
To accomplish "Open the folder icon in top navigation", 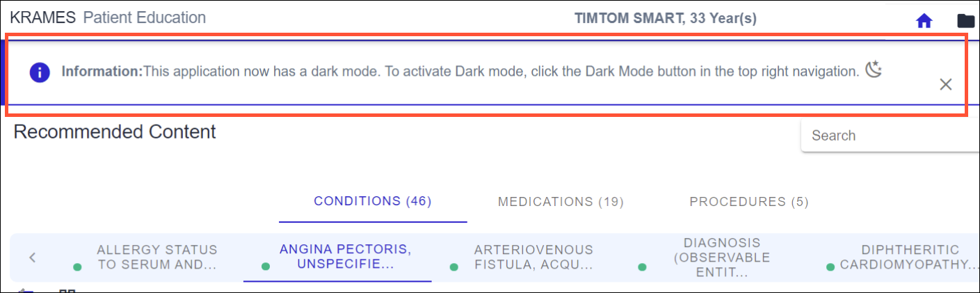I will click(x=966, y=21).
